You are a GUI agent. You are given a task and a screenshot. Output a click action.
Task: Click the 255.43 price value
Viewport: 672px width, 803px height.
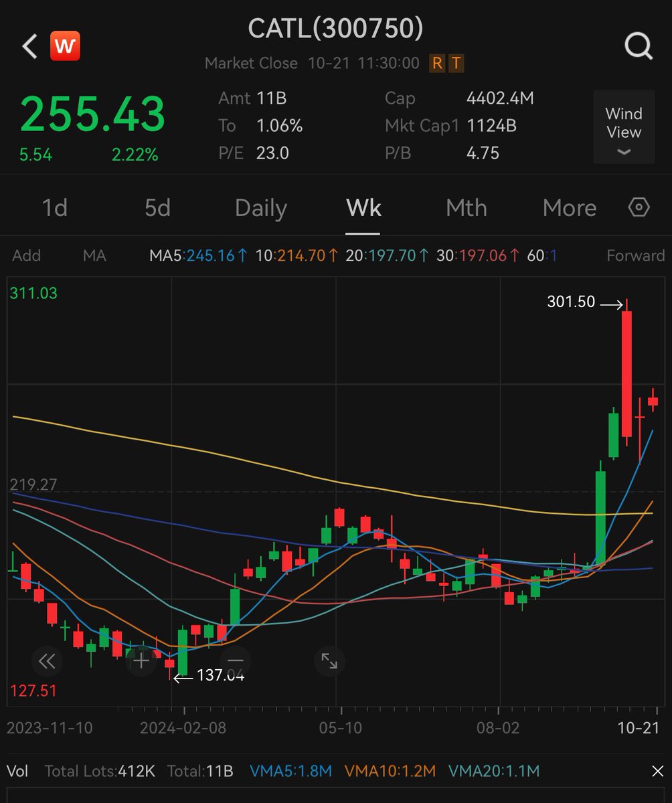coord(92,114)
